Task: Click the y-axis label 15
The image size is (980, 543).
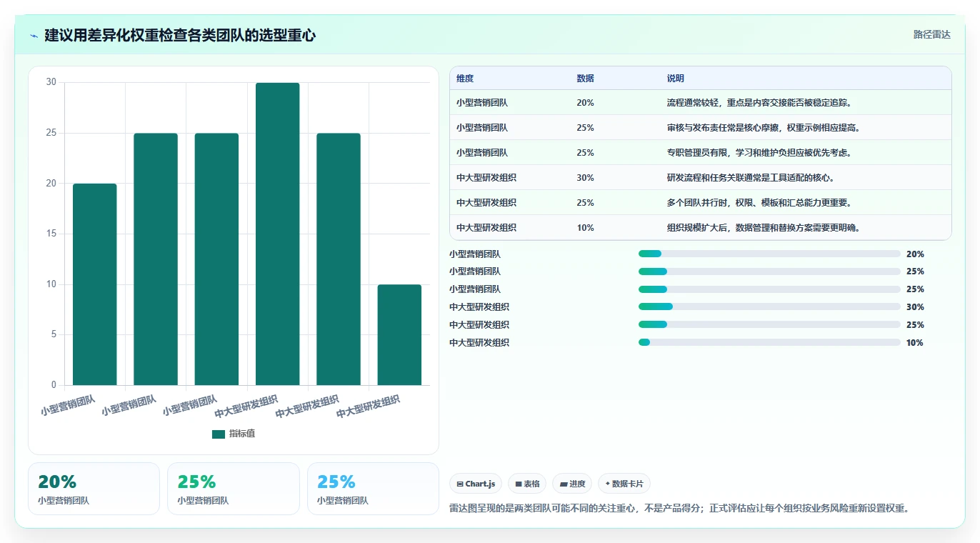Action: point(51,234)
